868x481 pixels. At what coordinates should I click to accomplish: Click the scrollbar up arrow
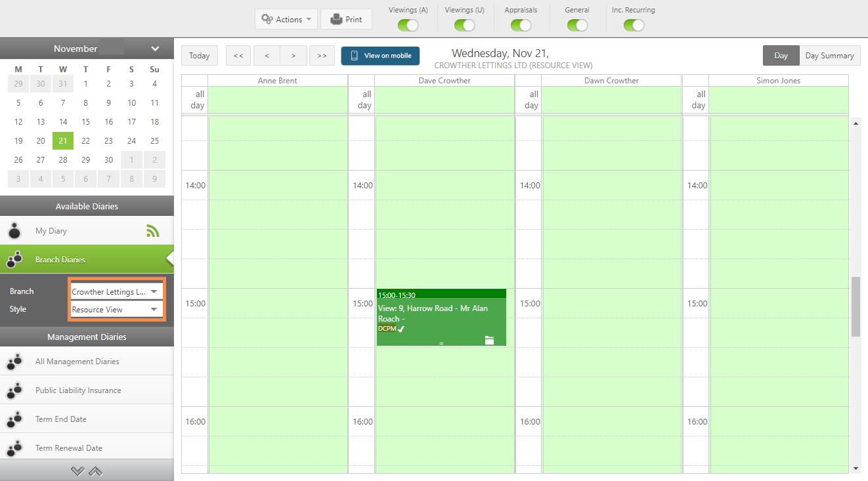point(856,123)
